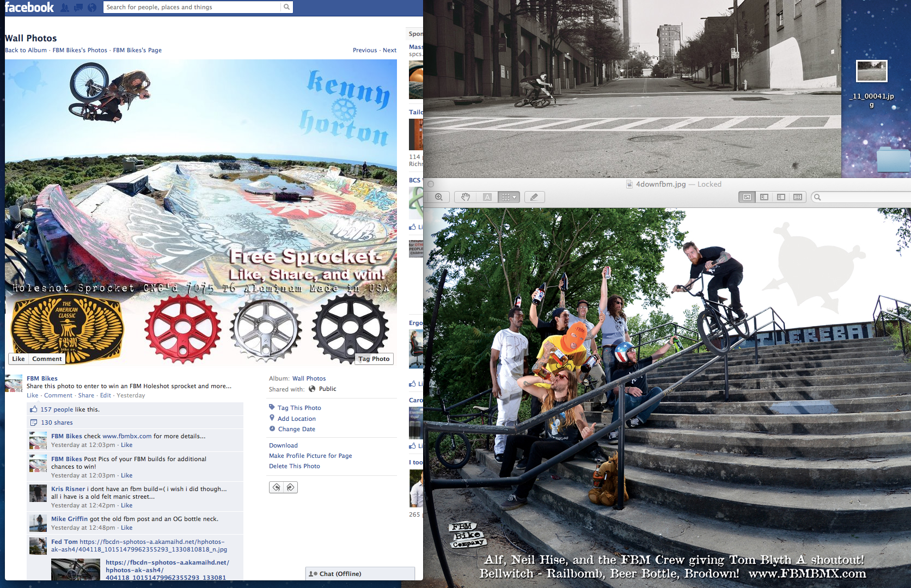This screenshot has height=588, width=911.
Task: Click Kris Risner's comment avatar
Action: point(38,493)
